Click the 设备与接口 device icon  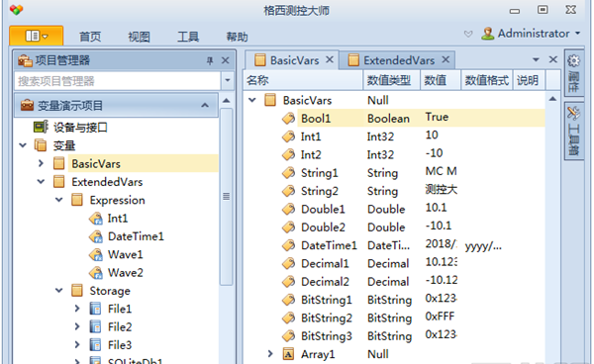pos(41,127)
